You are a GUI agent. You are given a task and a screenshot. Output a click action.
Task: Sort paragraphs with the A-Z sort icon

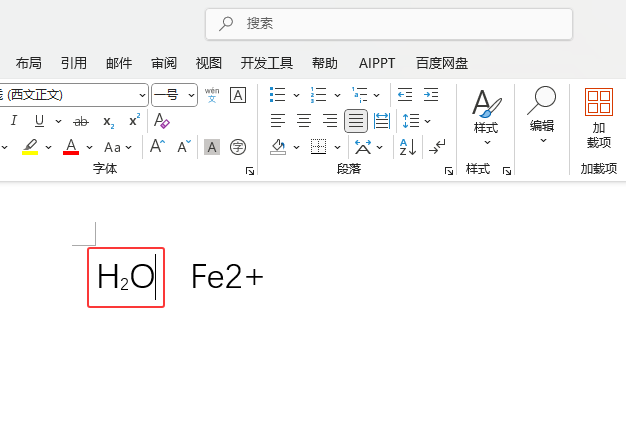408,147
